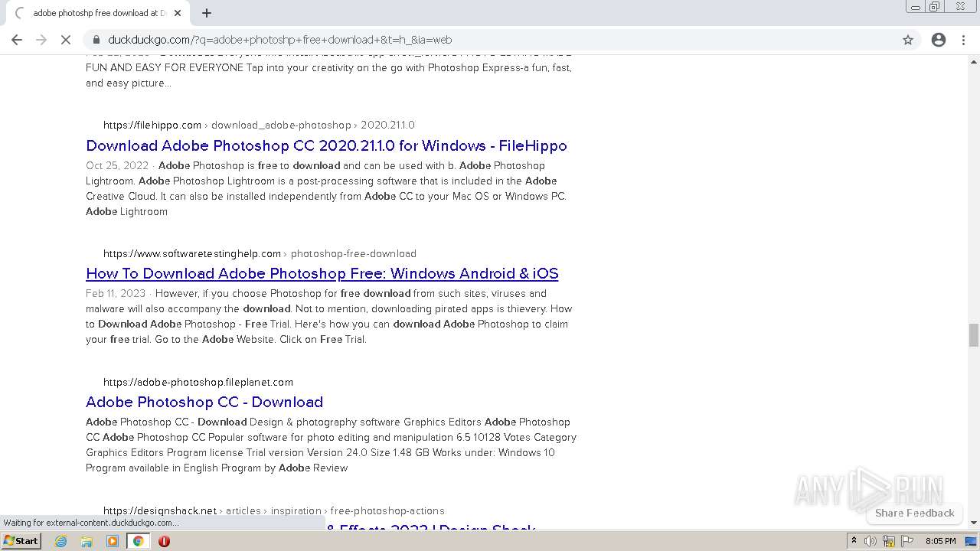The height and width of the screenshot is (551, 980).
Task: Click the forward navigation arrow
Action: coord(41,40)
